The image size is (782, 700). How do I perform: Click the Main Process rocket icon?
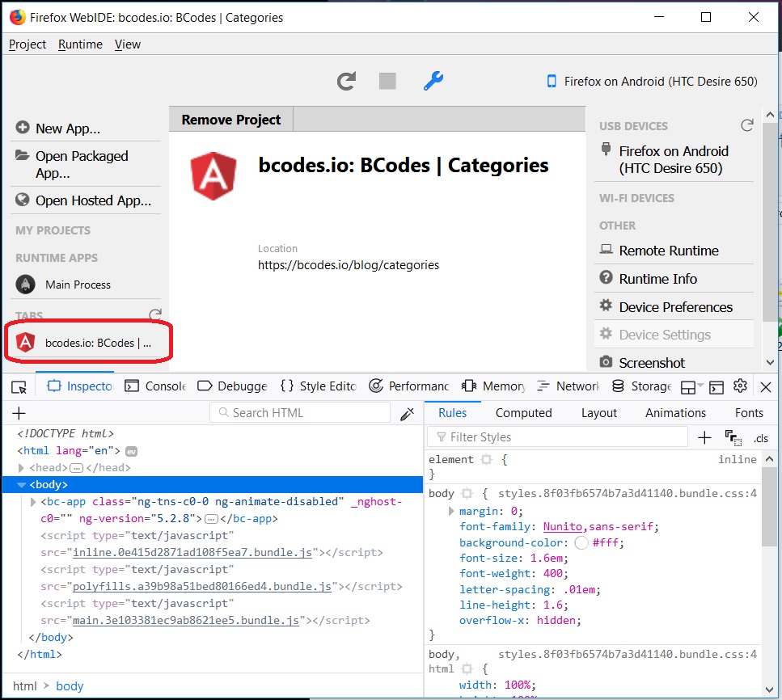pyautogui.click(x=25, y=285)
